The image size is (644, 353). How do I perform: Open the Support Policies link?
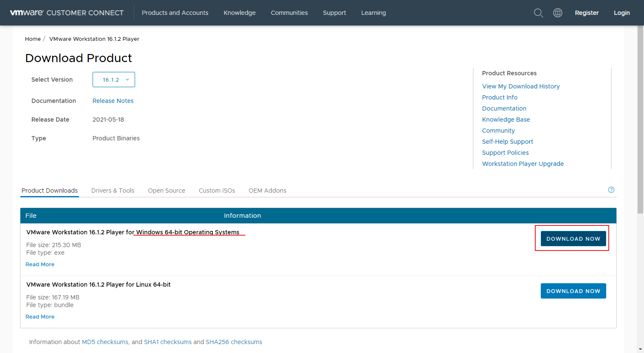click(506, 153)
